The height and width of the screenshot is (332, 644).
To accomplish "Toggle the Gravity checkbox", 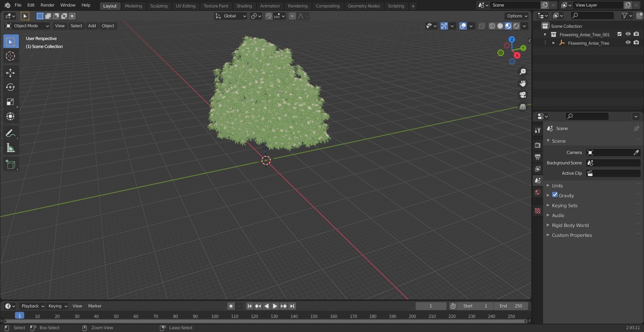I will [x=555, y=195].
